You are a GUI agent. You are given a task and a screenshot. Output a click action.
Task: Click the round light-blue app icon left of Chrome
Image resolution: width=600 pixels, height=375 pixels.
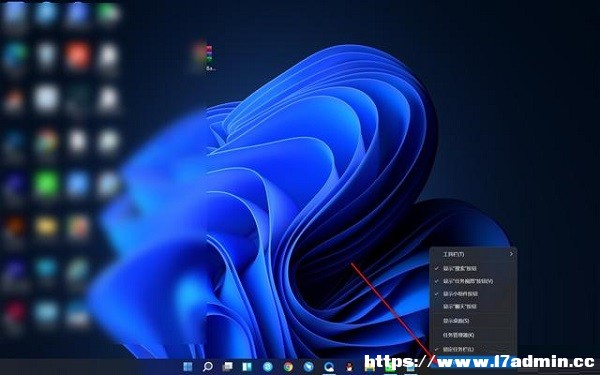coord(268,367)
